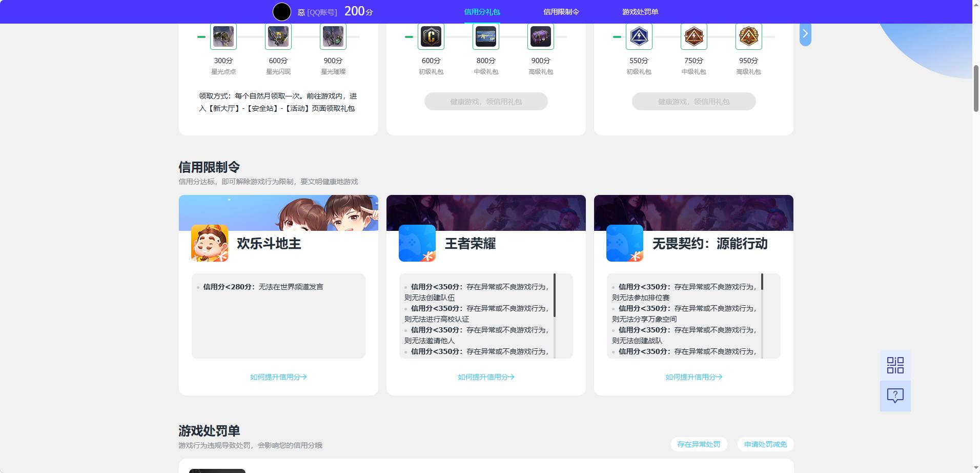980x473 pixels.
Task: Click the 600分 初级礼包 gold C icon
Action: pyautogui.click(x=431, y=36)
